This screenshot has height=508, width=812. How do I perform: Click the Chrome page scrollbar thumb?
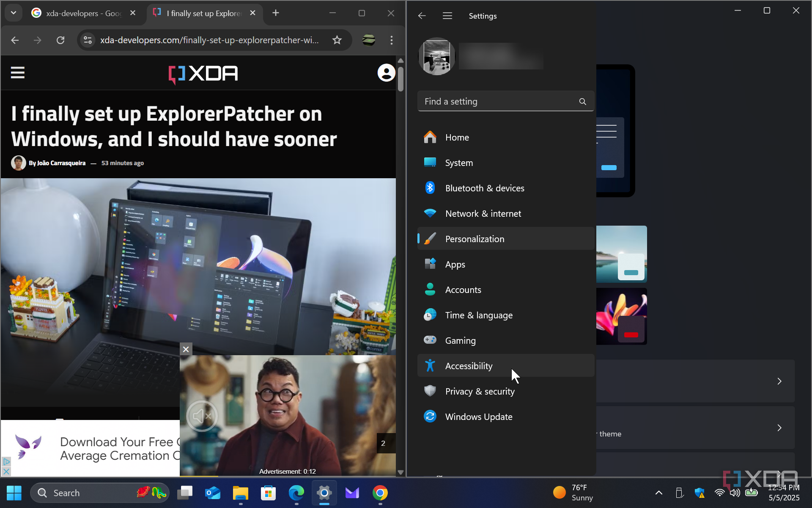pyautogui.click(x=401, y=79)
